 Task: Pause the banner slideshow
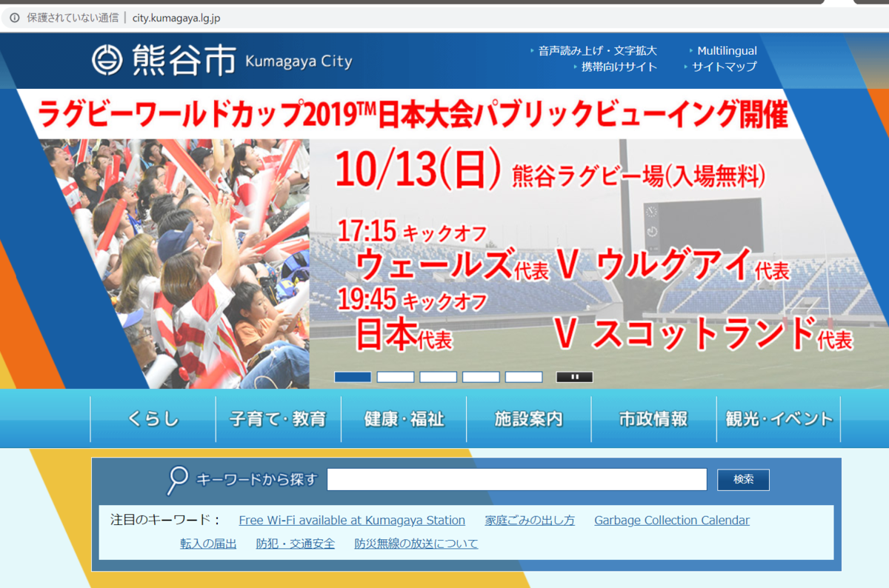[574, 377]
